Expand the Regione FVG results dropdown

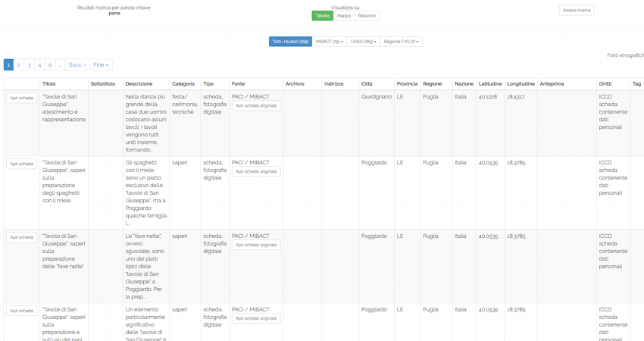(401, 42)
